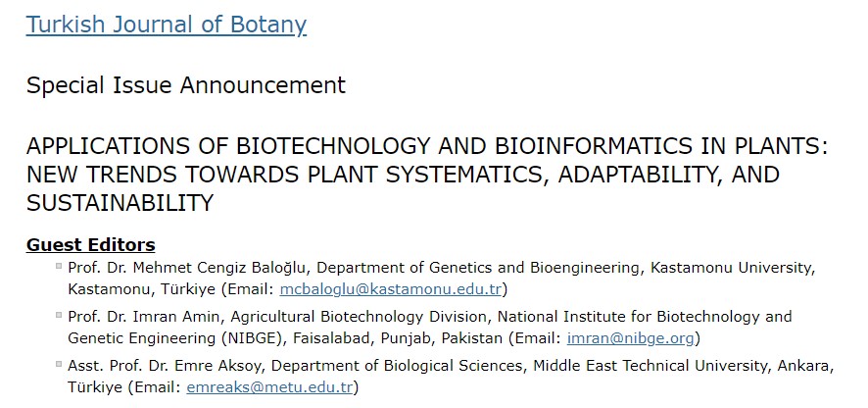Click the Special Issue Announcement heading

point(186,85)
